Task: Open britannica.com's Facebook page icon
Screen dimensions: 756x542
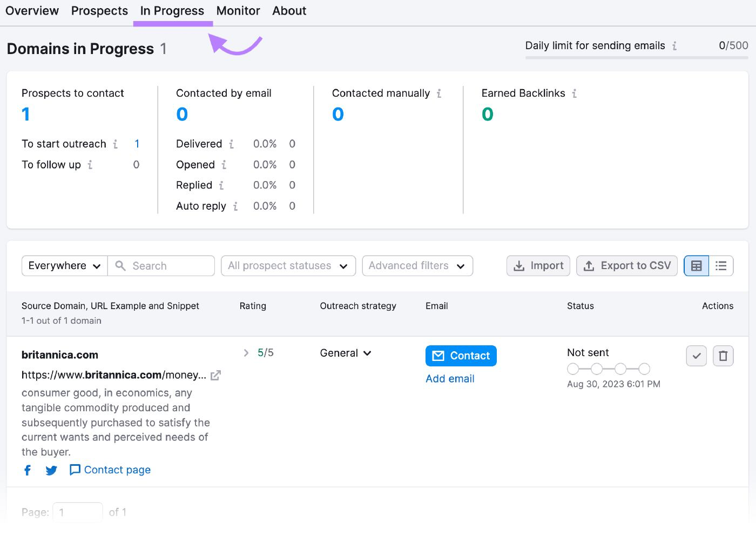Action: pyautogui.click(x=27, y=470)
